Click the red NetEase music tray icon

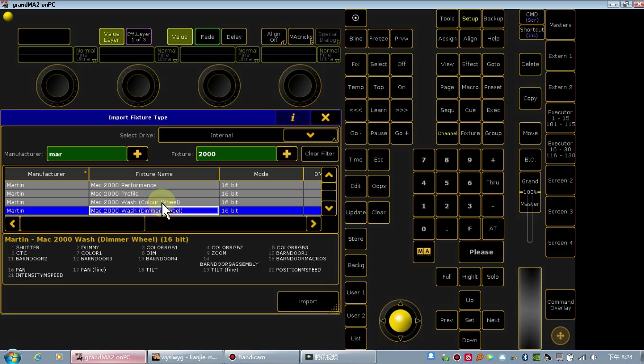pyautogui.click(x=468, y=357)
